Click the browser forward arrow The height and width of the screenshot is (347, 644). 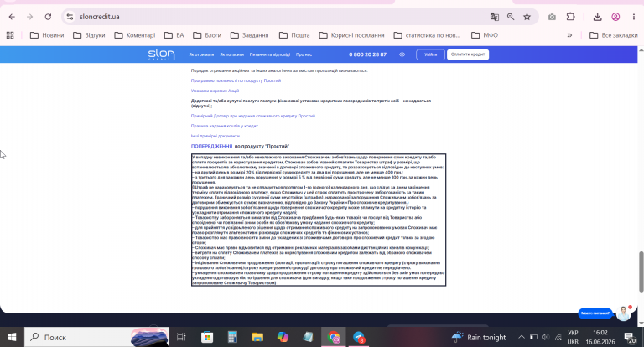(29, 17)
